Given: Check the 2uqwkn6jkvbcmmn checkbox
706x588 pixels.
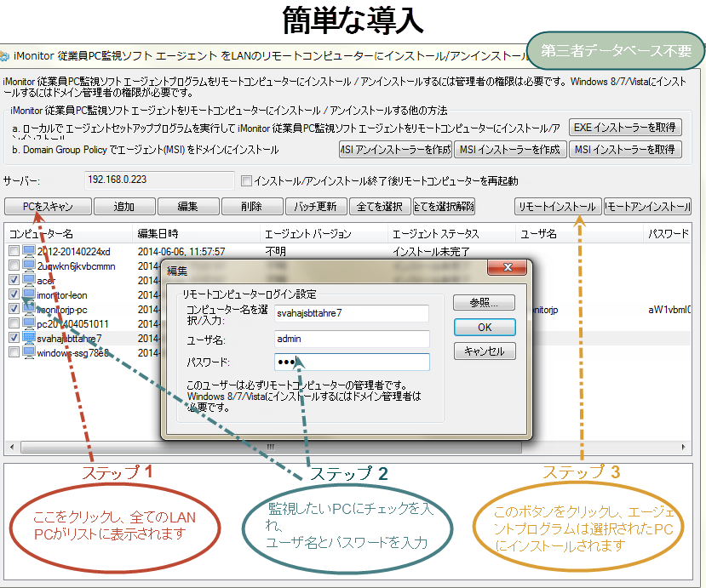Looking at the screenshot, I should point(14,265).
